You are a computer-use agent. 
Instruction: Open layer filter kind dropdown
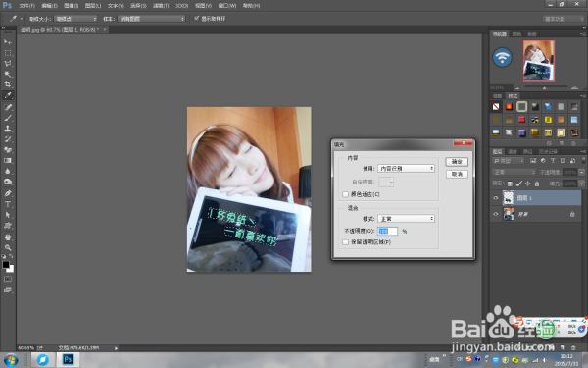click(509, 161)
